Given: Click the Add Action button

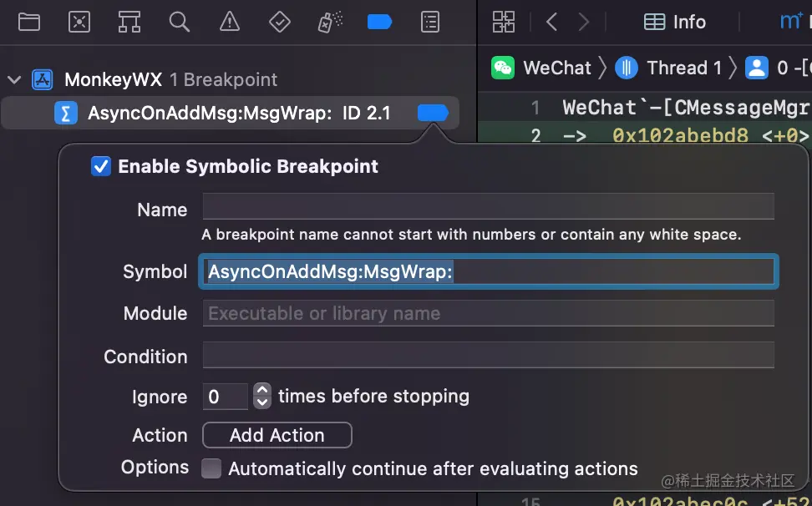Looking at the screenshot, I should coord(277,435).
